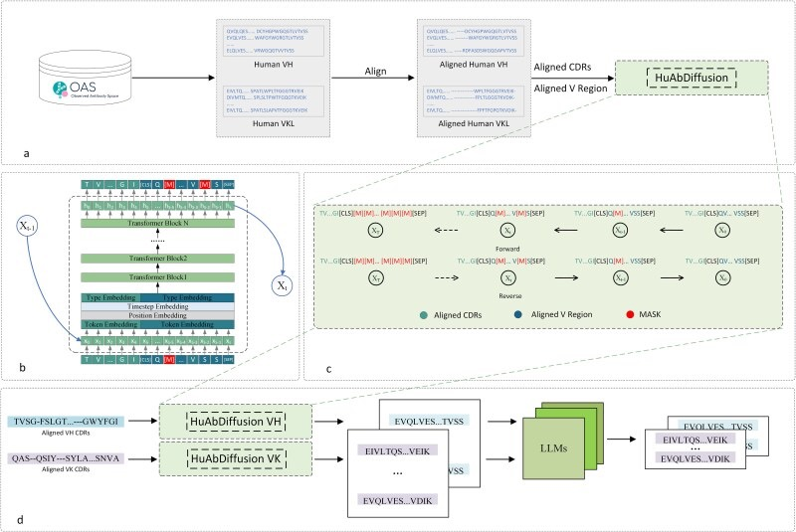796x532 pixels.
Task: Click the panel label 'd'
Action: 20,520
